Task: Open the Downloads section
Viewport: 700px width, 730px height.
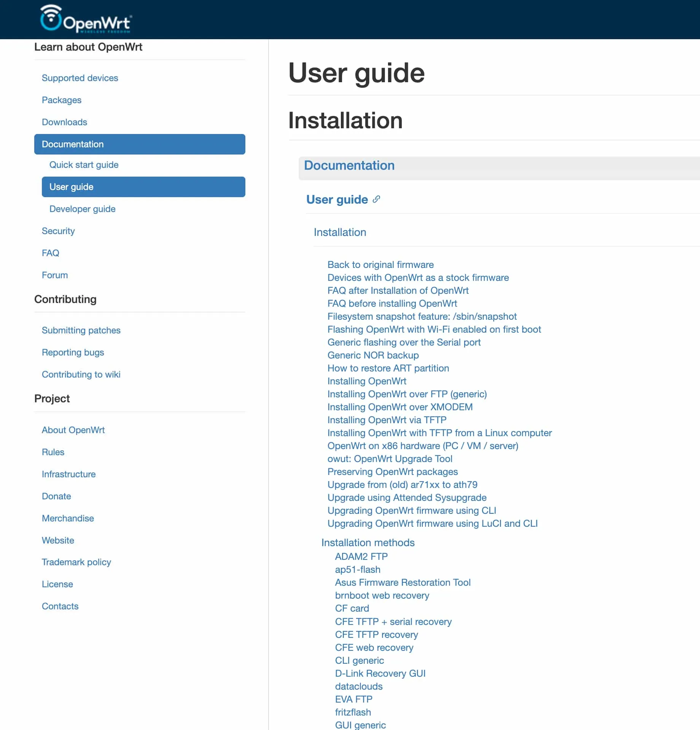Action: coord(64,122)
